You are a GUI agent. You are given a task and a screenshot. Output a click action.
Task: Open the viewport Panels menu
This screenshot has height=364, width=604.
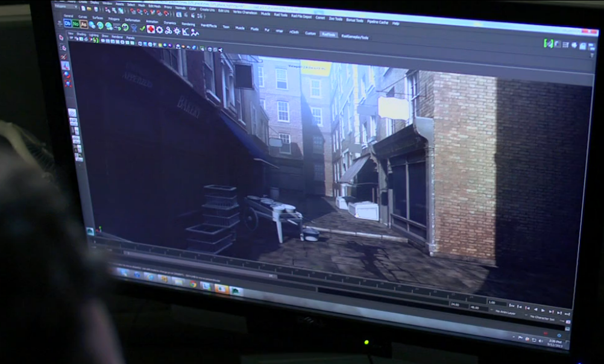[x=130, y=38]
